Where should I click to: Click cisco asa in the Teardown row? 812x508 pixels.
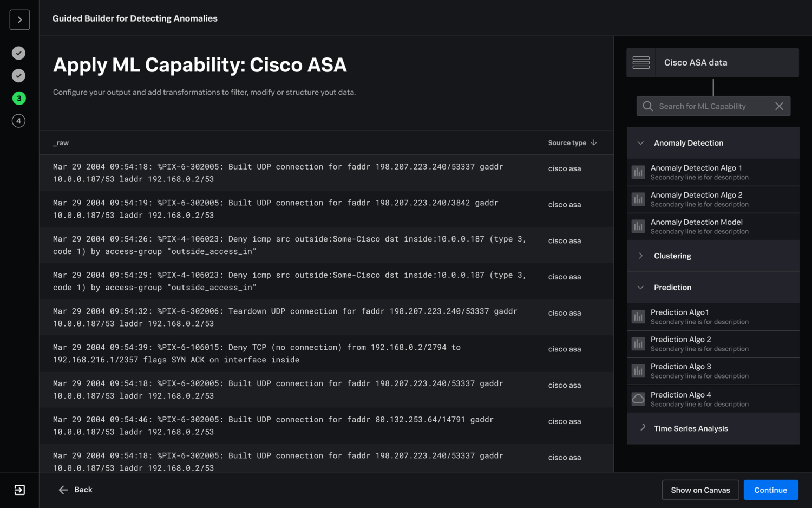(565, 313)
